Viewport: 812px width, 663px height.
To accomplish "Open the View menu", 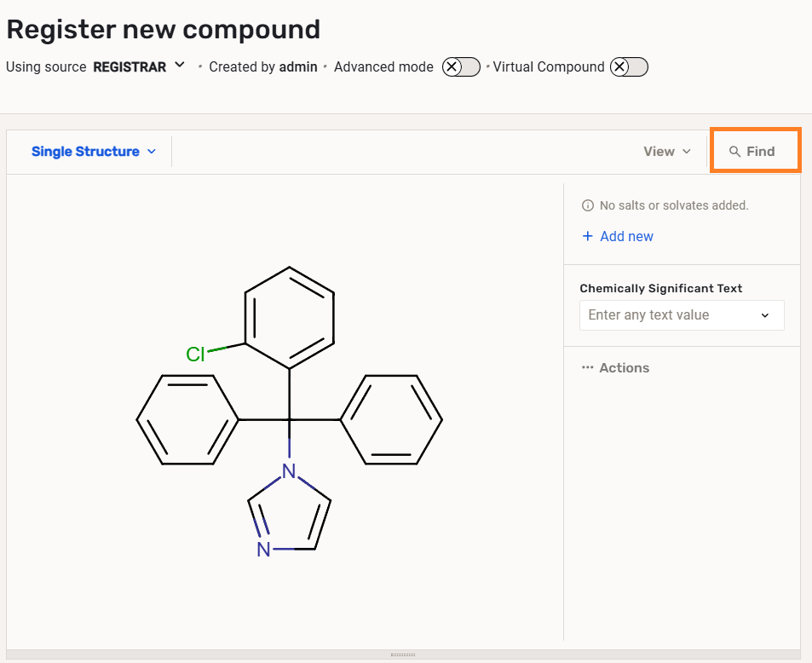I will click(666, 152).
